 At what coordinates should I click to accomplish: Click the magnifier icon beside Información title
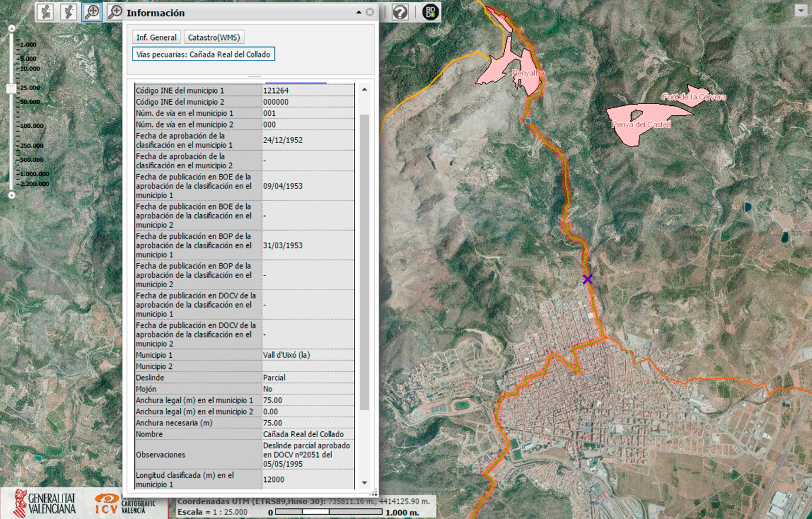(x=115, y=12)
